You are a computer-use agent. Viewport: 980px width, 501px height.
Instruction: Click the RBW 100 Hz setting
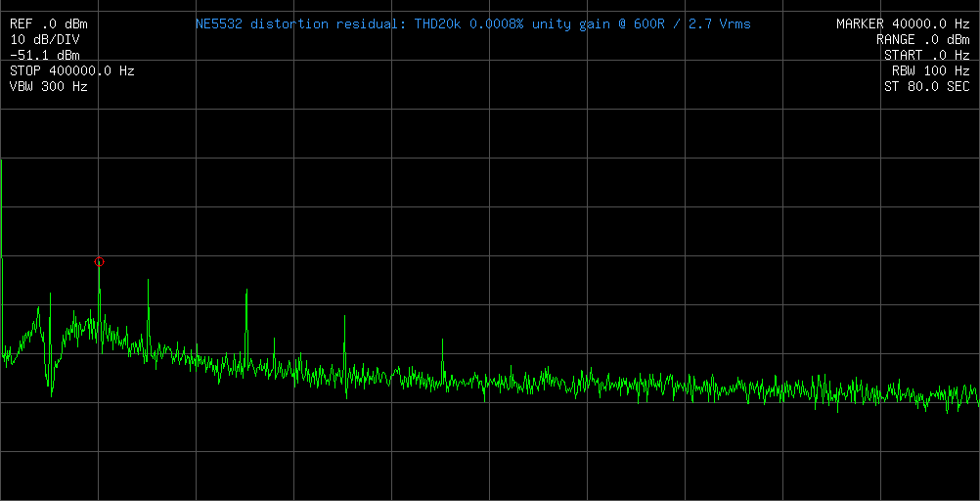(x=931, y=71)
